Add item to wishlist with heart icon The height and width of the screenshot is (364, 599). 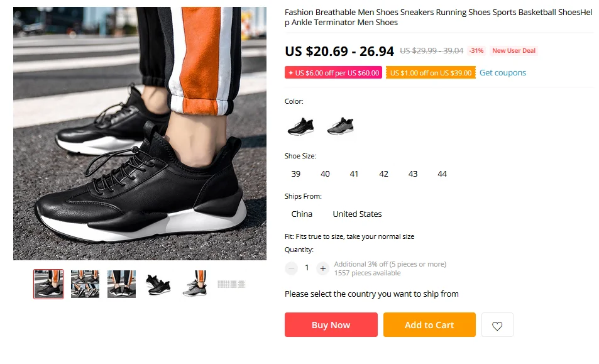tap(497, 325)
